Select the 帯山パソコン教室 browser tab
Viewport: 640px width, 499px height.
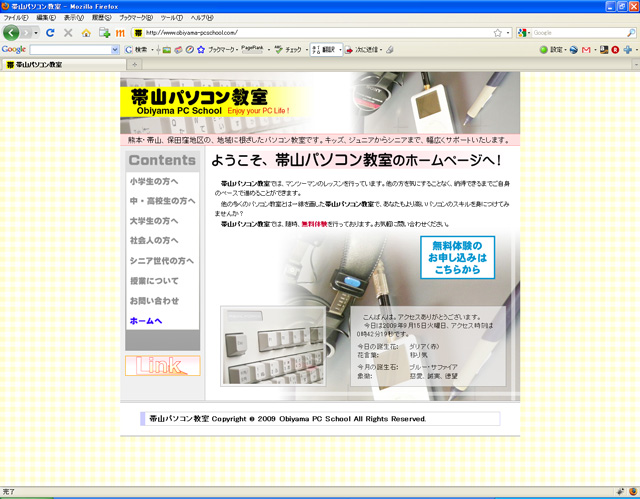(40, 65)
